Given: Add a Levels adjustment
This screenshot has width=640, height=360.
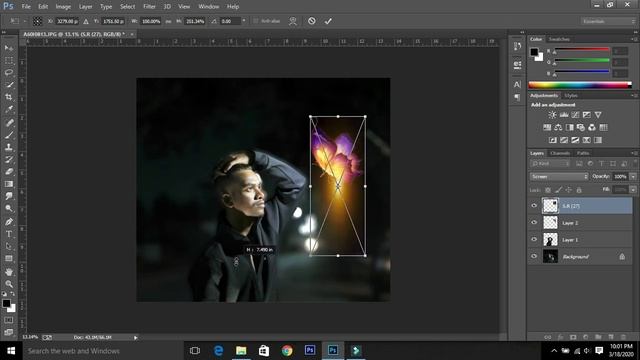Looking at the screenshot, I should pyautogui.click(x=564, y=115).
